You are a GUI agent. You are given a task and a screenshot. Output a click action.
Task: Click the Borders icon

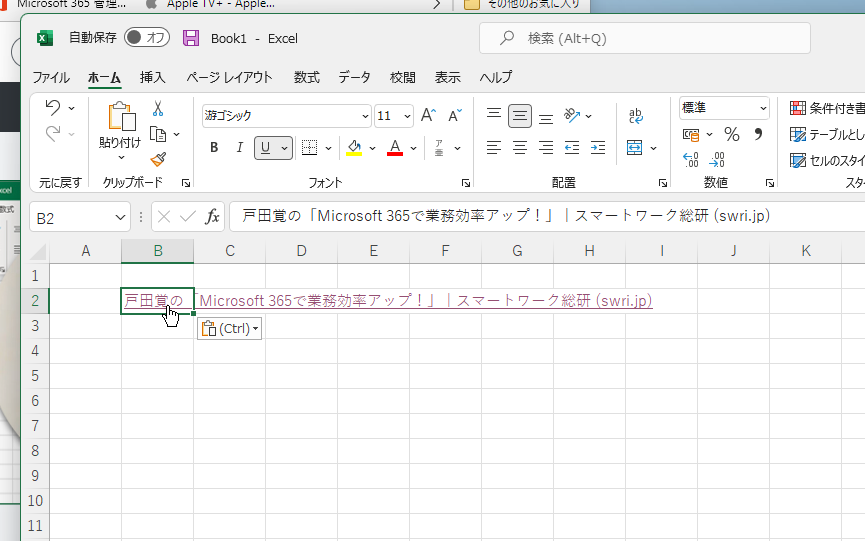point(309,148)
